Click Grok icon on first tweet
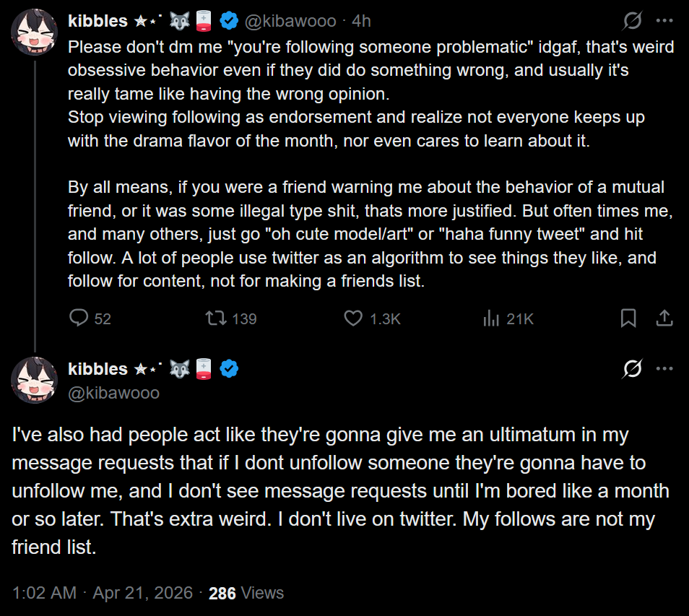Image resolution: width=689 pixels, height=616 pixels. [x=632, y=21]
